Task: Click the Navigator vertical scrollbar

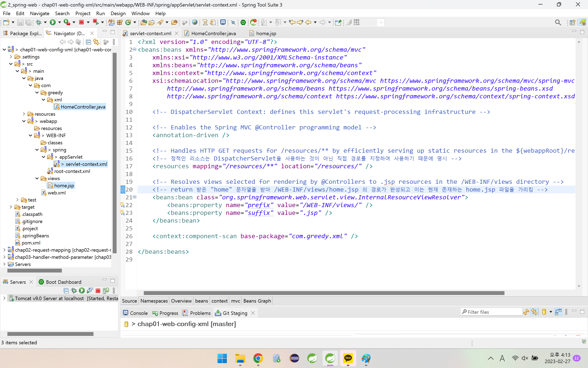Action: (115, 153)
